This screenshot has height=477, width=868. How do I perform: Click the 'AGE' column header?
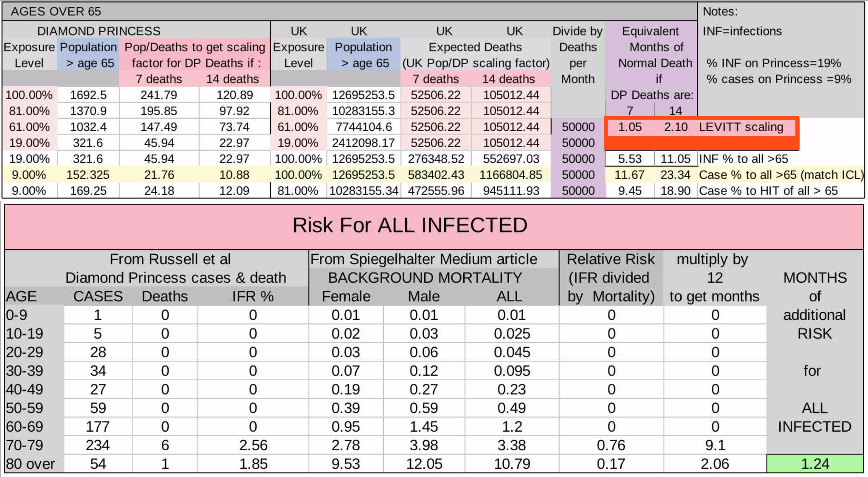[x=21, y=296]
